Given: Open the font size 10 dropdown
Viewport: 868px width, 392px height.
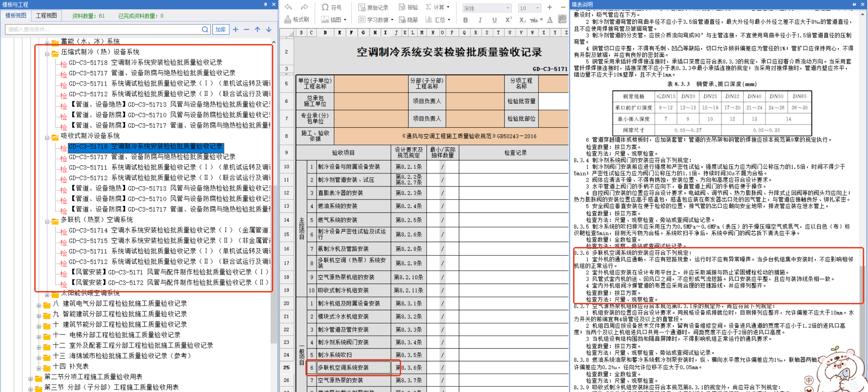Looking at the screenshot, I should pyautogui.click(x=537, y=8).
